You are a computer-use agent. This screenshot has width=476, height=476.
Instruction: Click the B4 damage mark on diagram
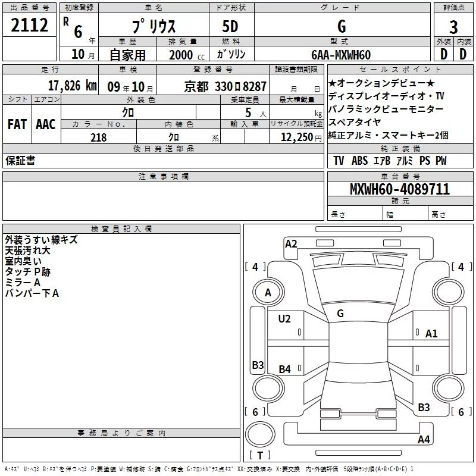tap(284, 369)
